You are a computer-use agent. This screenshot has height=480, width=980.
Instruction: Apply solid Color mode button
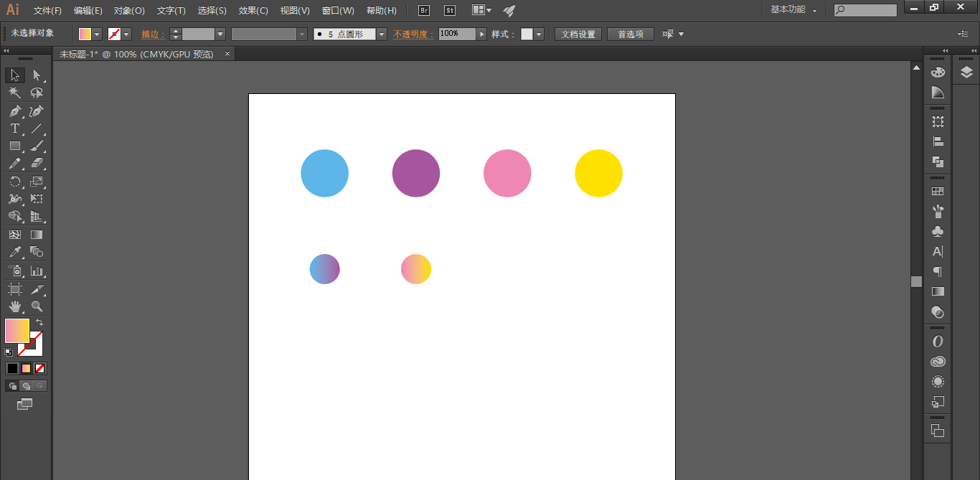[x=12, y=368]
